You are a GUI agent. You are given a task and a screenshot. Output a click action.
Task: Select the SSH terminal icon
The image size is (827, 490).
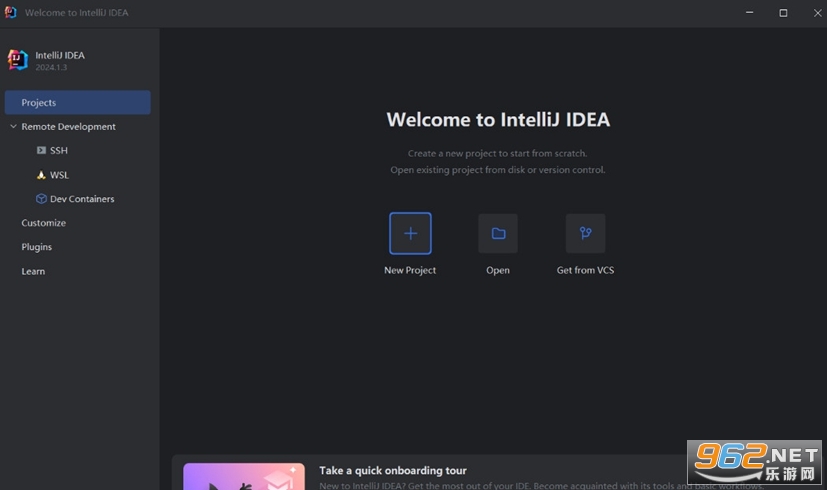click(41, 150)
